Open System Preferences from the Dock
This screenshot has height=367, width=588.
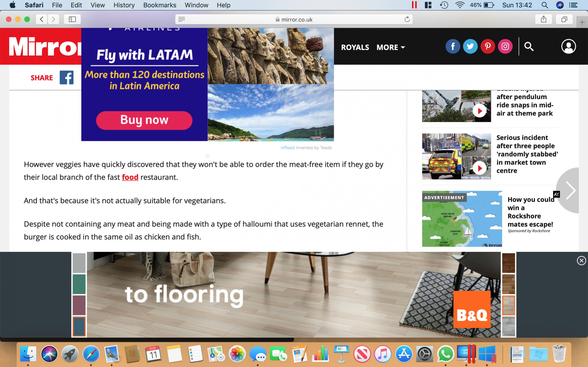coord(424,354)
